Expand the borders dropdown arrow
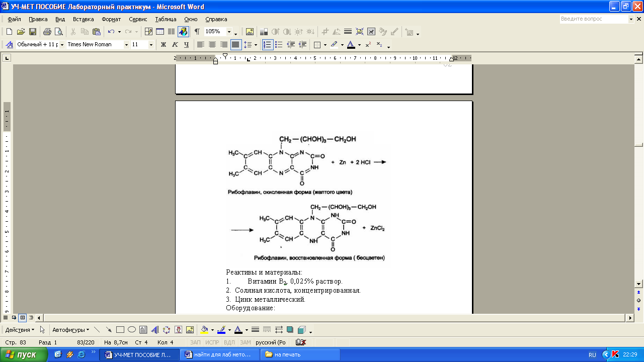644x362 pixels. (x=325, y=45)
